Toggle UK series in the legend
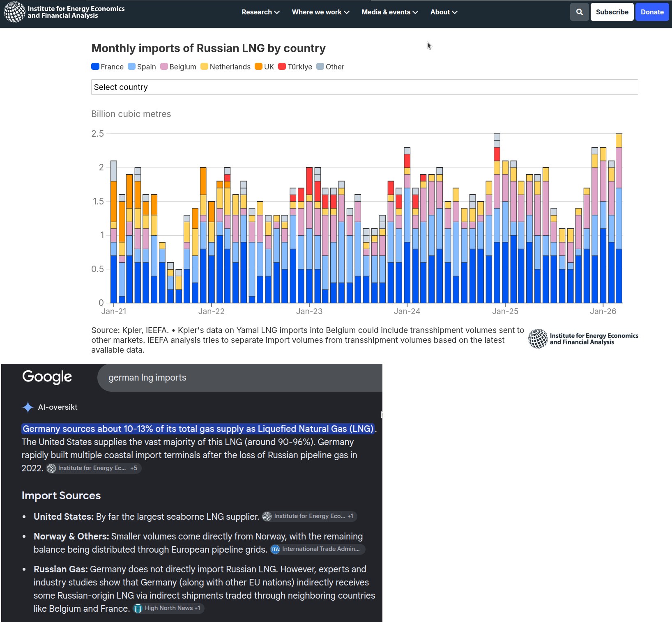The height and width of the screenshot is (622, 672). pos(265,67)
